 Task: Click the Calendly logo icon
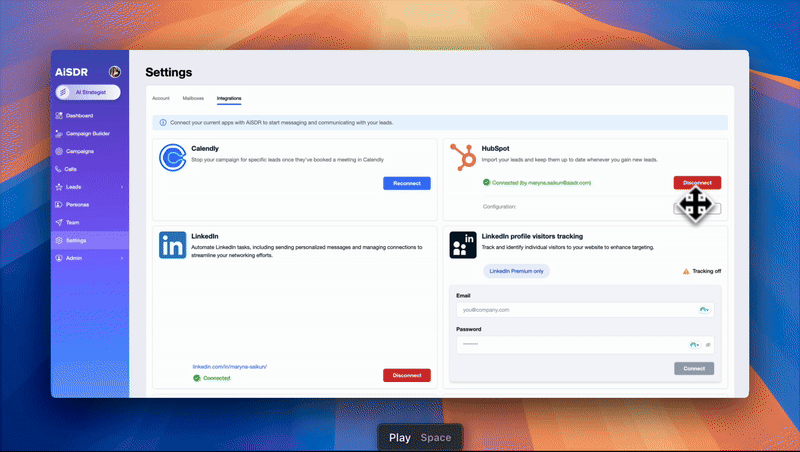(172, 158)
